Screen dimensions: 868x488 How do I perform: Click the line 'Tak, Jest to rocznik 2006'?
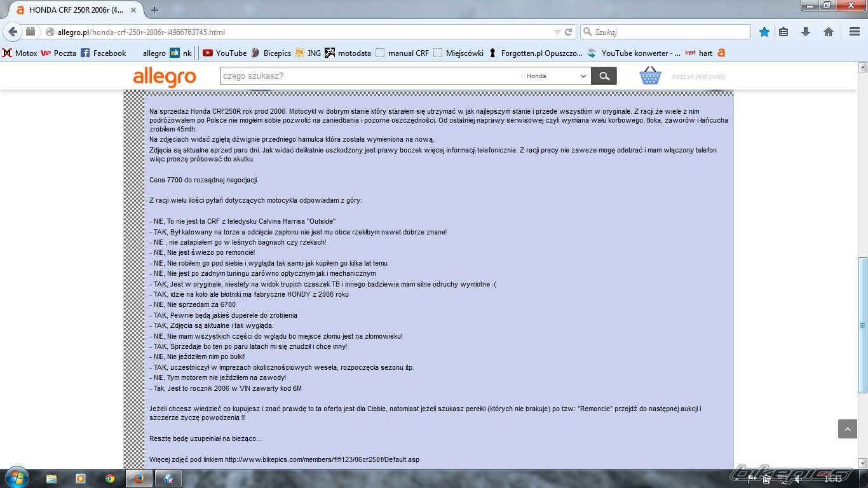pos(226,388)
